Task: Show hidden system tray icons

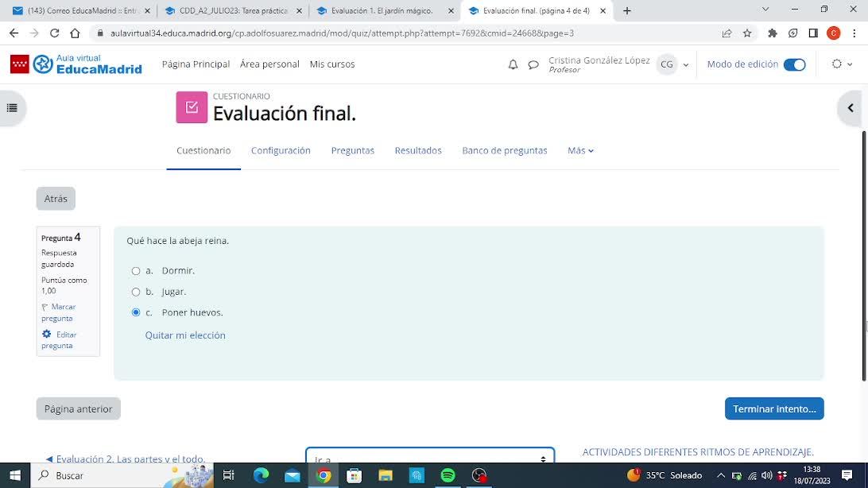Action: click(721, 475)
